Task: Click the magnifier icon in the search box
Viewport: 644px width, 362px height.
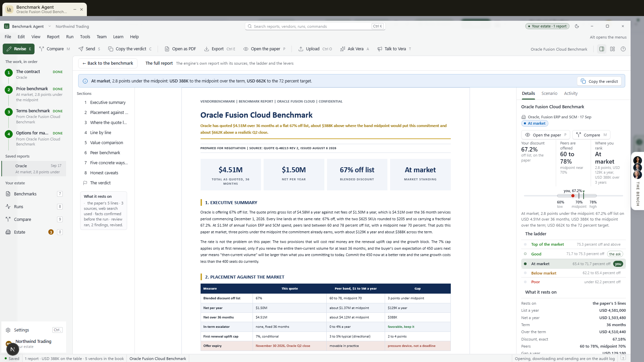Action: (250, 26)
